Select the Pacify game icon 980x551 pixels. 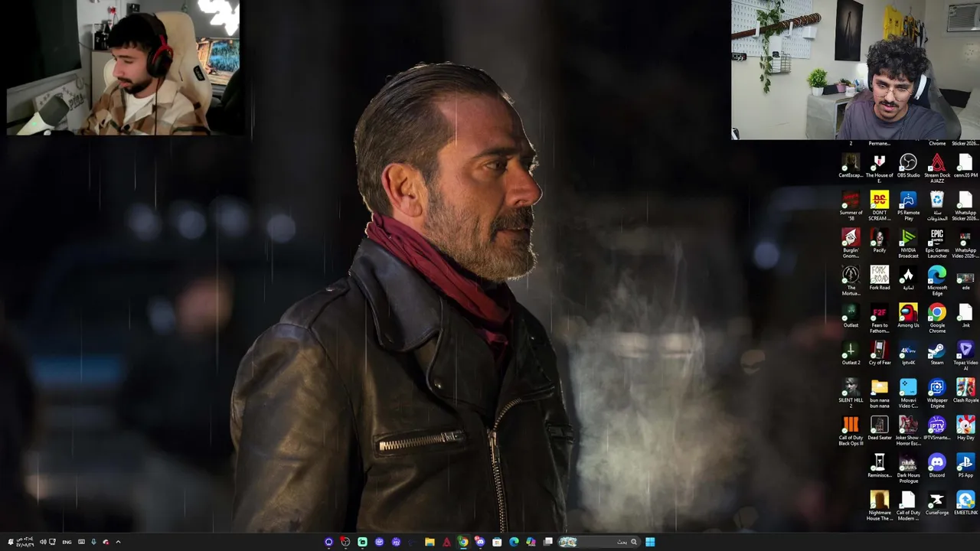879,241
